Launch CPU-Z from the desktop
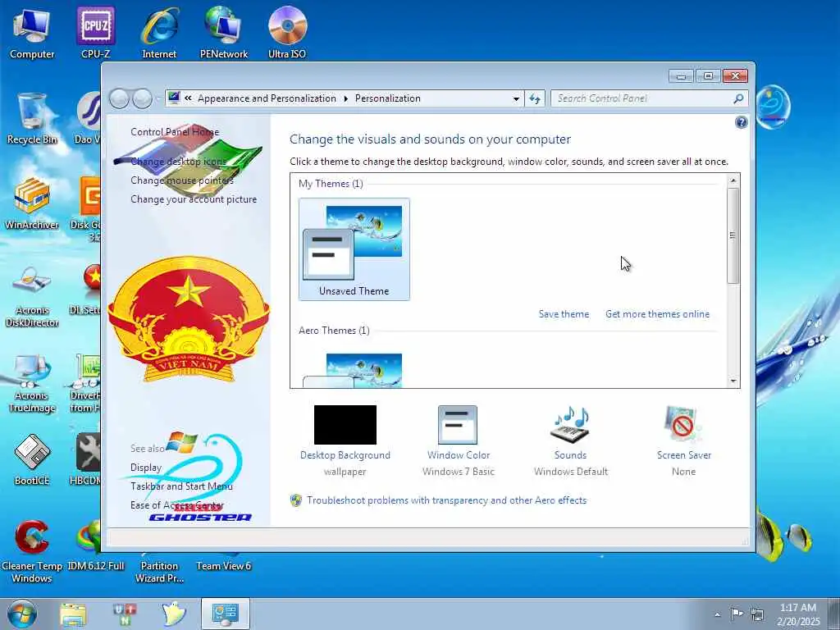The image size is (840, 630). pyautogui.click(x=96, y=32)
